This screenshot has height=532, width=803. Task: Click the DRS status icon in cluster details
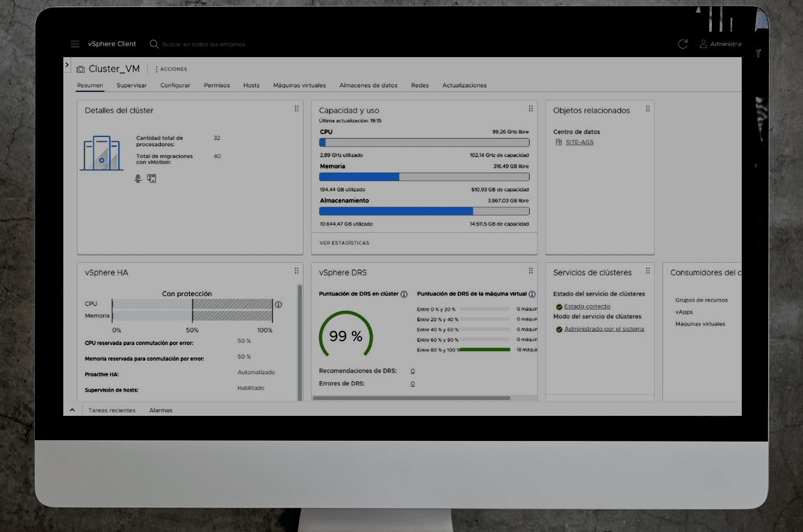(x=152, y=178)
